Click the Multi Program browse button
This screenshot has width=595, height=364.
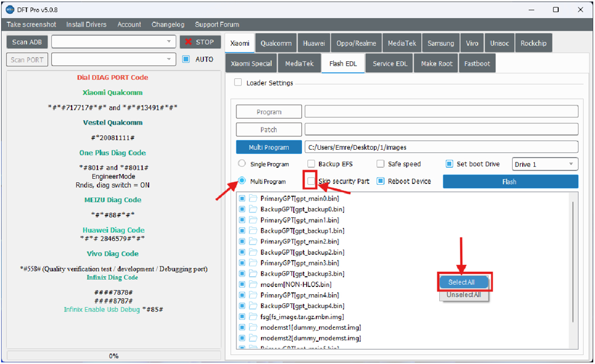[x=269, y=147]
